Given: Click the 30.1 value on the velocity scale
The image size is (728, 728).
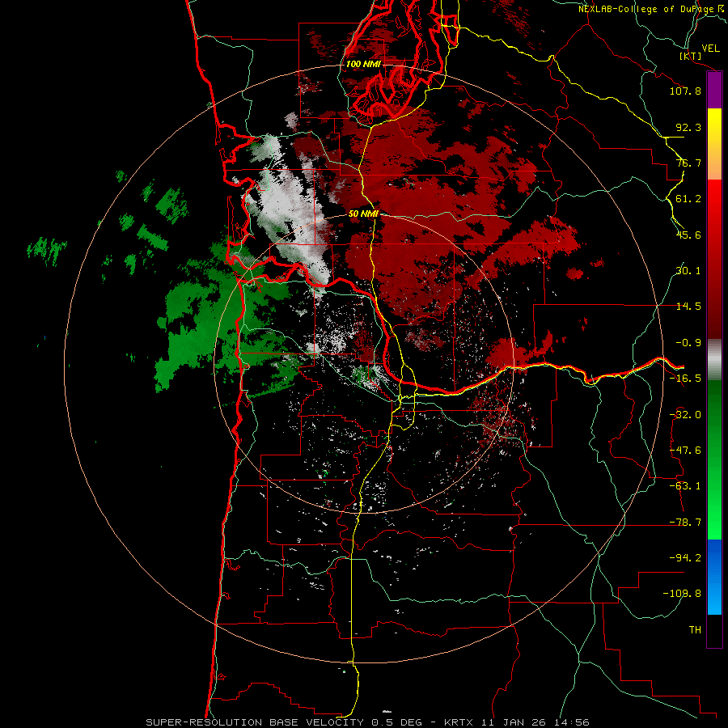Looking at the screenshot, I should pos(688,271).
